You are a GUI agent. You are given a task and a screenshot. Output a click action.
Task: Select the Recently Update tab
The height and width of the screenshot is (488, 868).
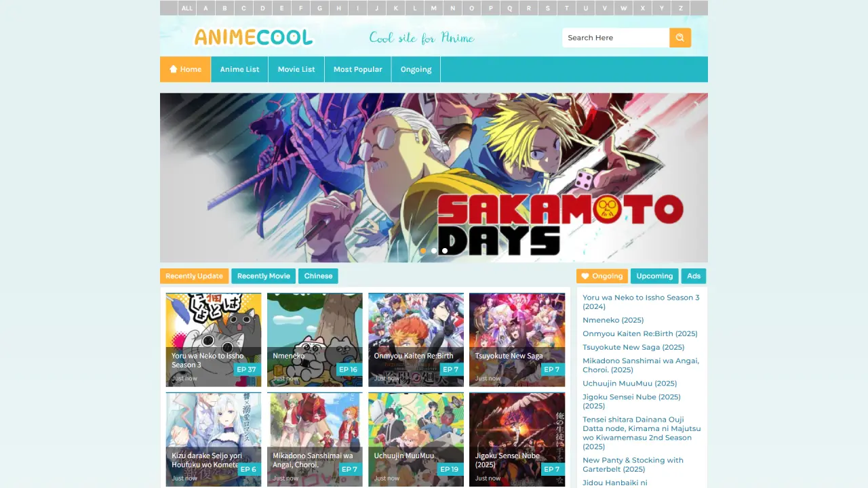coord(194,276)
